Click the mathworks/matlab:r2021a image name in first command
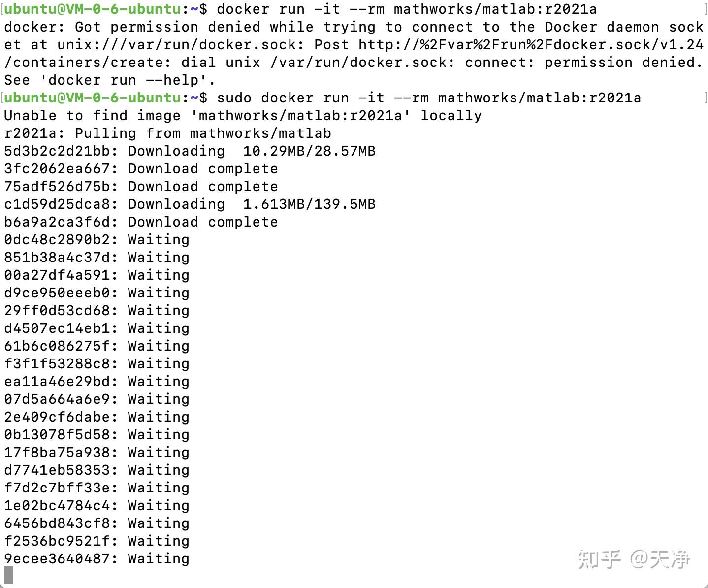 tap(495, 9)
